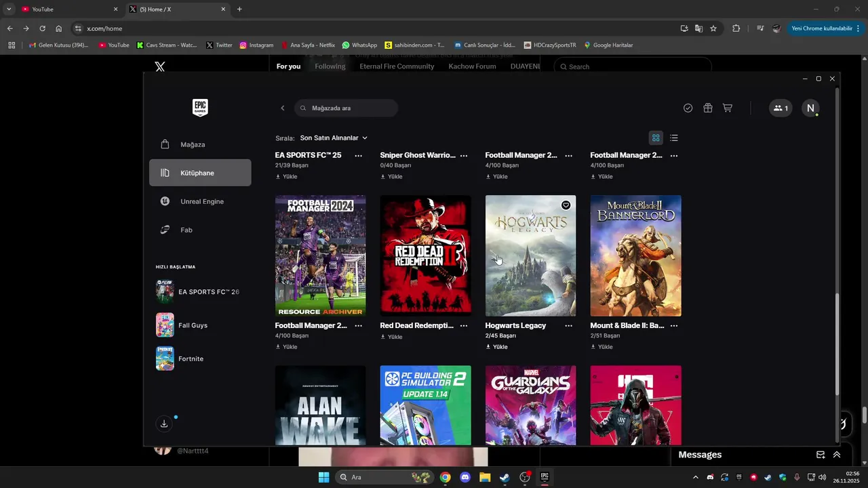Open the Kütüphane library section
The width and height of the screenshot is (868, 488).
pyautogui.click(x=200, y=173)
